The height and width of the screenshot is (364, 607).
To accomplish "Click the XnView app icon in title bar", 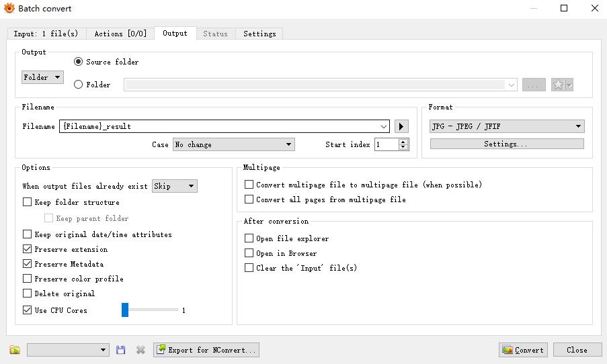I will coord(9,9).
